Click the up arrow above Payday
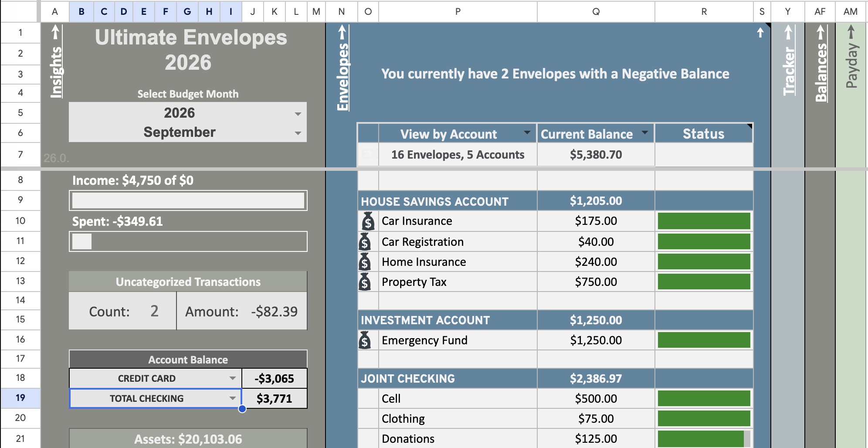Screen dimensions: 868x448 click(x=851, y=32)
